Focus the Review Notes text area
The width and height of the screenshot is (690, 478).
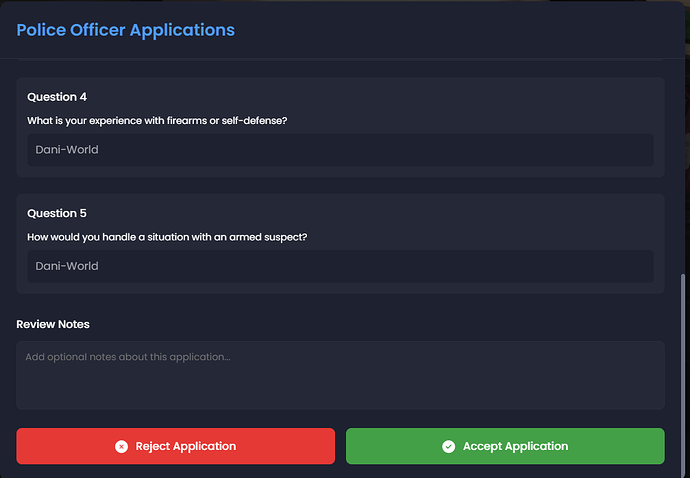coord(340,375)
